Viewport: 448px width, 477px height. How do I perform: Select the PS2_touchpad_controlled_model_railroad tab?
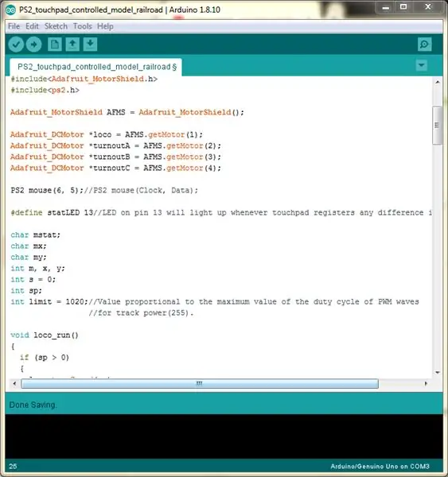[96, 67]
